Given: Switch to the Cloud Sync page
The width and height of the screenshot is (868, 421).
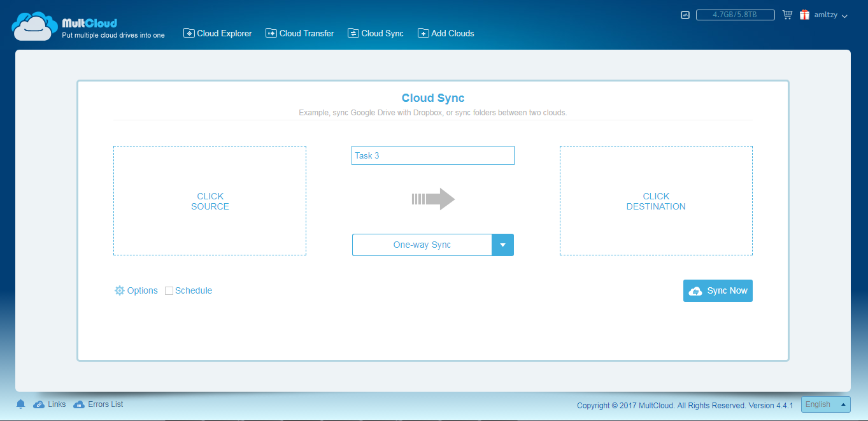Looking at the screenshot, I should (376, 33).
